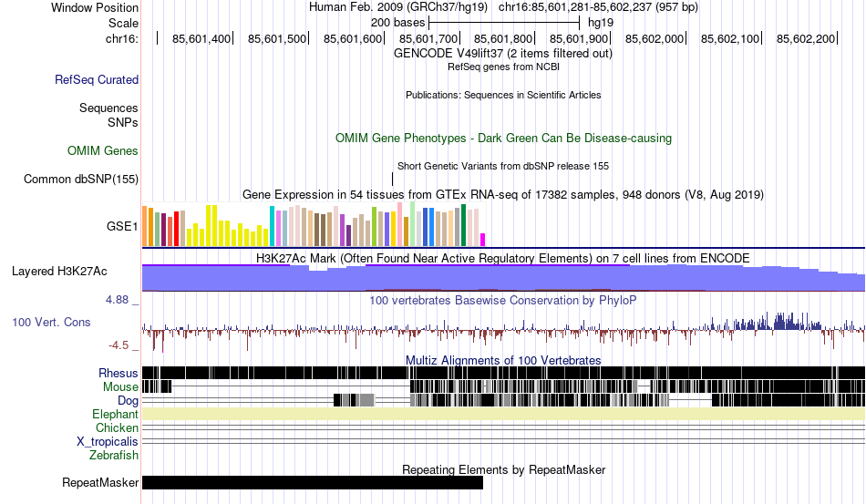The image size is (866, 504).
Task: Click the Common dbSNP(155) track label
Action: point(81,179)
